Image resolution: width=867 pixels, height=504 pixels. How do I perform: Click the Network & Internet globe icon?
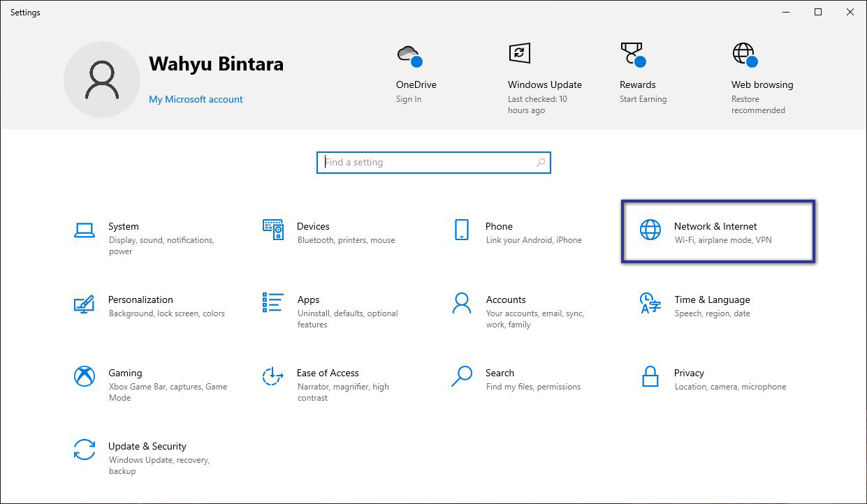[650, 230]
